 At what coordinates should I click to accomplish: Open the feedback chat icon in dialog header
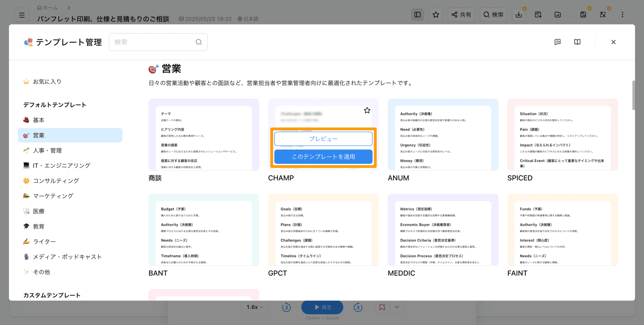[x=558, y=42]
